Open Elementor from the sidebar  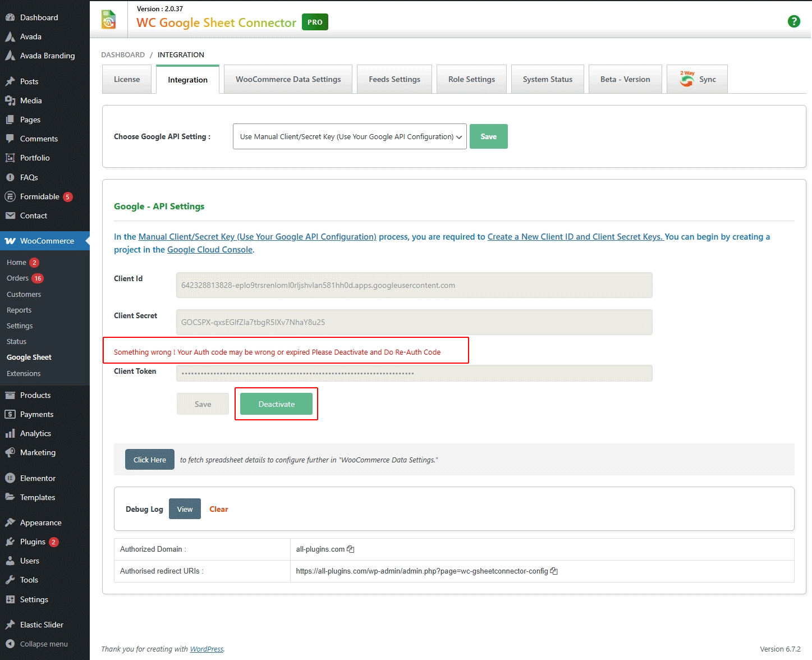point(38,478)
